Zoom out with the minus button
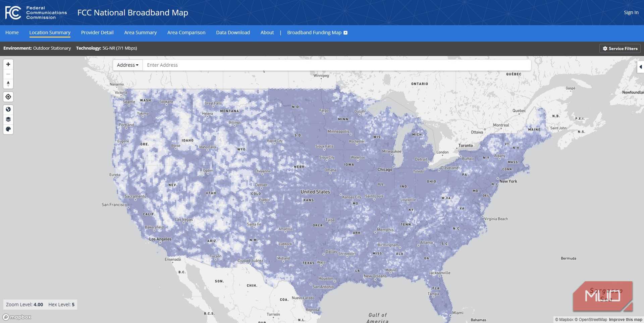 tap(8, 74)
